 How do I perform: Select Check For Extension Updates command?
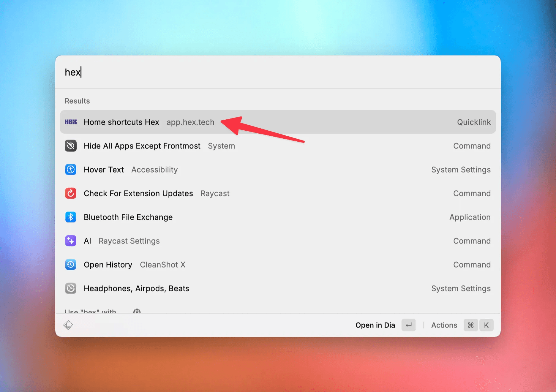(278, 193)
